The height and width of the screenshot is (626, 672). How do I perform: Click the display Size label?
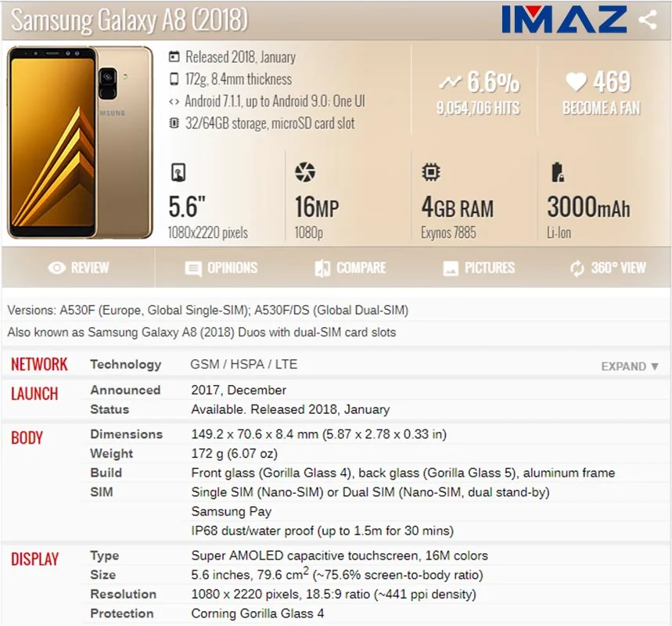(102, 574)
